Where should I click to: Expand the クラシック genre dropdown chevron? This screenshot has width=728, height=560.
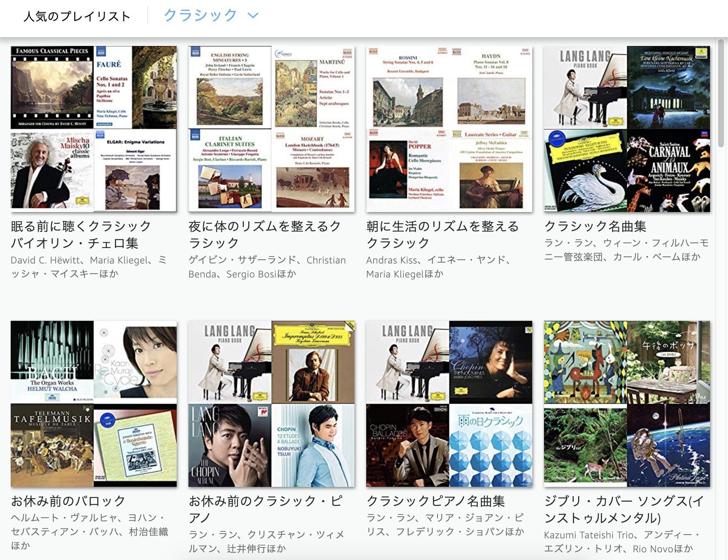[x=253, y=15]
